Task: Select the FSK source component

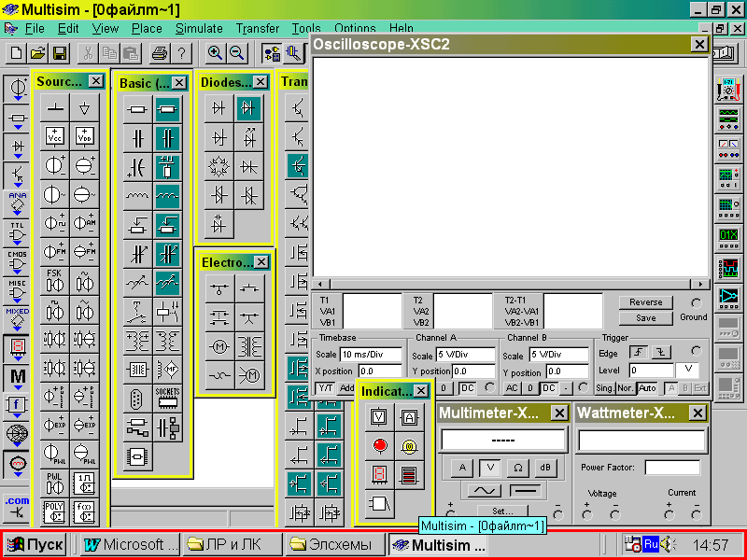Action: click(55, 281)
